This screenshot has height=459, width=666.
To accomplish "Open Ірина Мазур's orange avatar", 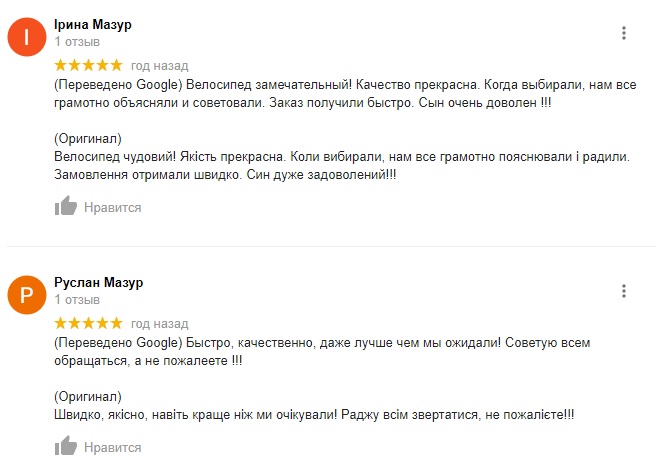I will coord(27,37).
